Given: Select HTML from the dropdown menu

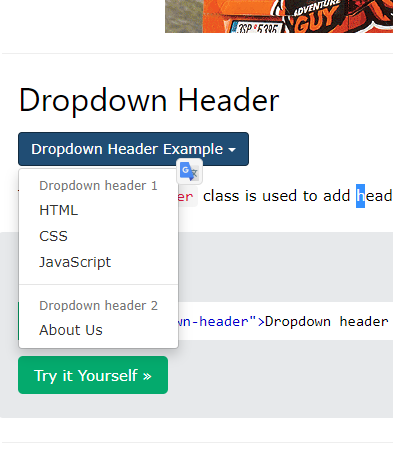Looking at the screenshot, I should click(x=98, y=210).
